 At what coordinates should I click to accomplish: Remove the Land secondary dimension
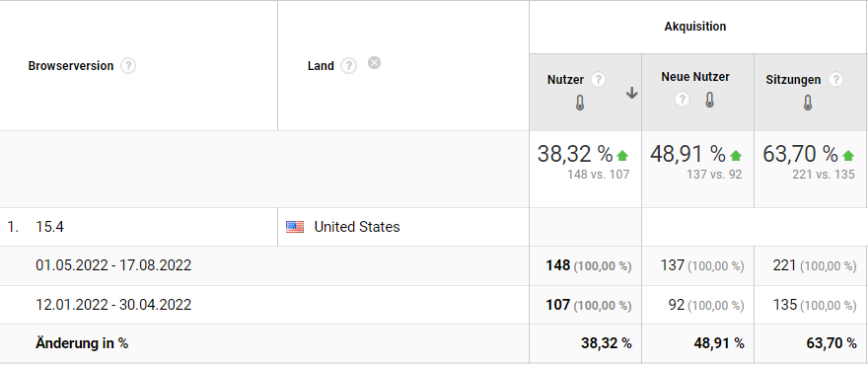(x=374, y=63)
